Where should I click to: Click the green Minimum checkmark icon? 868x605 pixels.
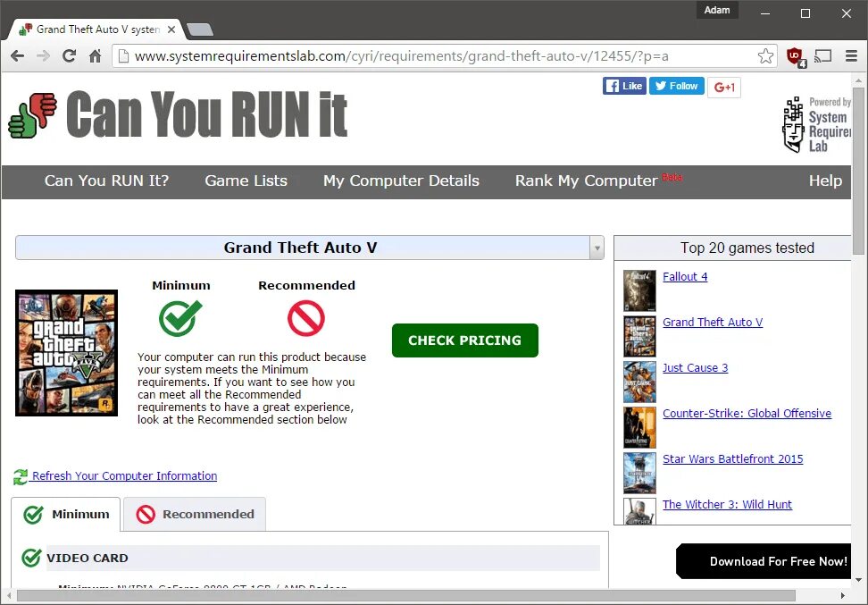pos(180,318)
